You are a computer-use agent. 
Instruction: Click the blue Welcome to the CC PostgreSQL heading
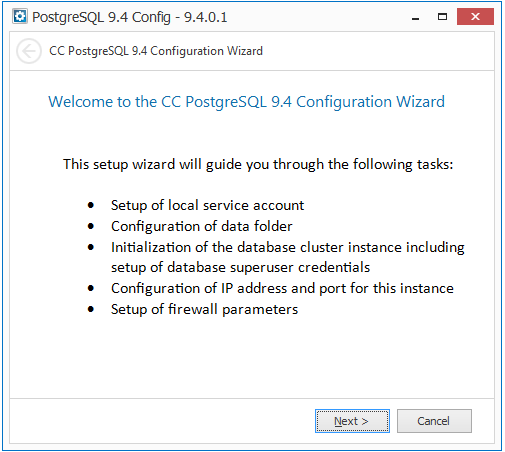coord(246,102)
